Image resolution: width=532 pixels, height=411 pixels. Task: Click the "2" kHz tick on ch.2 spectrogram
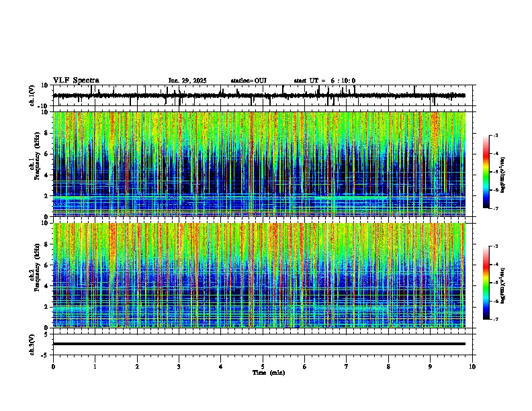pos(46,307)
